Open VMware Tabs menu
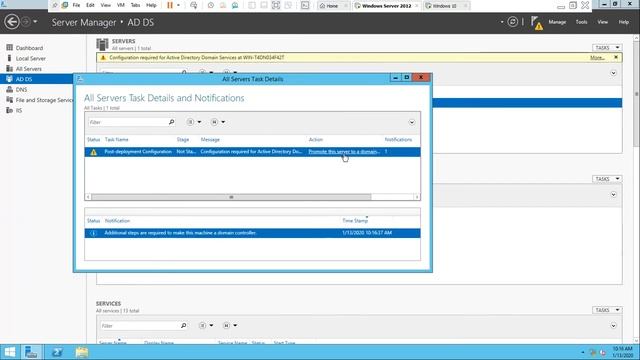 (x=136, y=5)
